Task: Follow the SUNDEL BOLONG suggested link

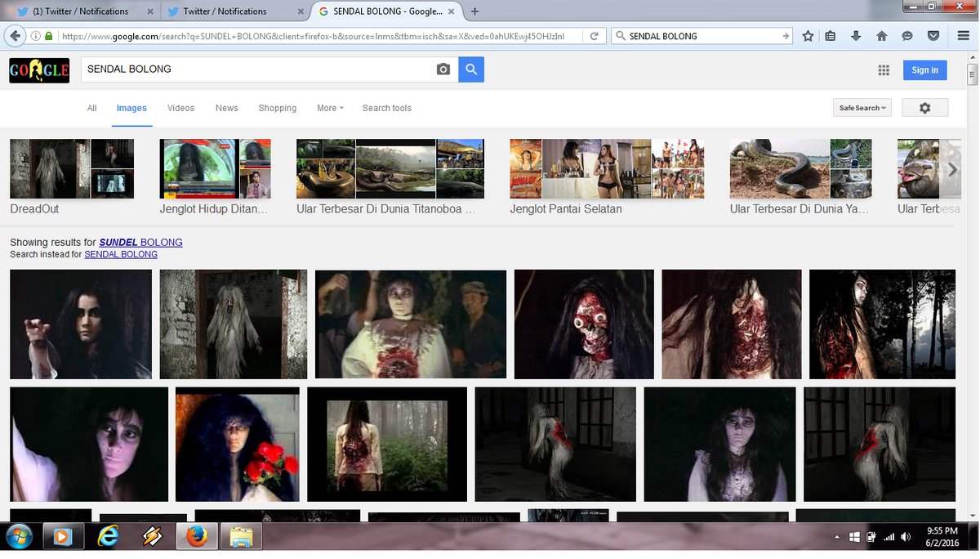Action: coord(140,243)
